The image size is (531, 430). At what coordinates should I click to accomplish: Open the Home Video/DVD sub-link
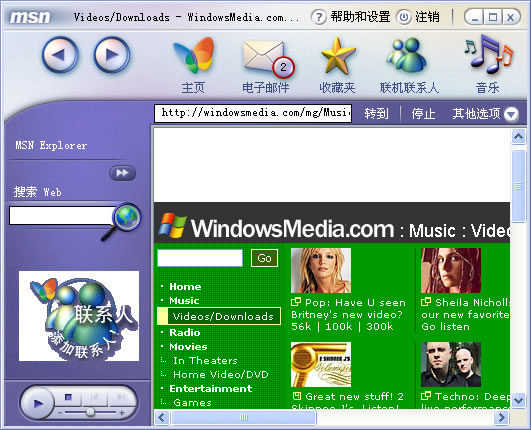pos(221,374)
